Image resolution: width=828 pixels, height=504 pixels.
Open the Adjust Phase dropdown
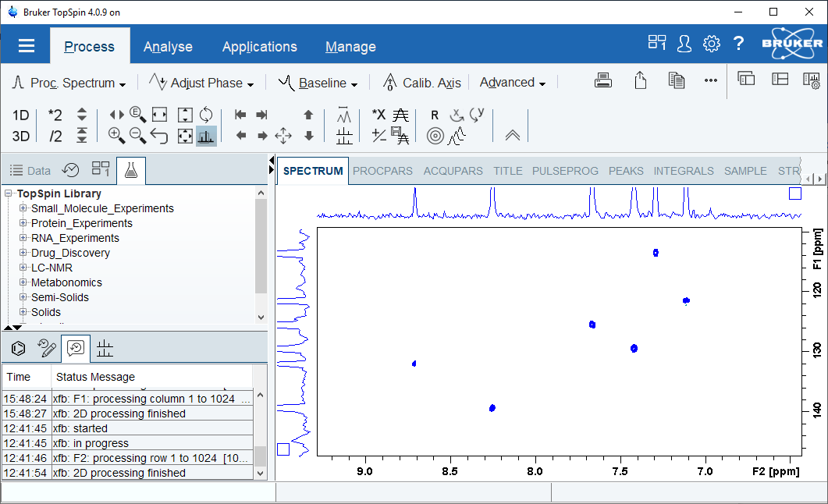[x=201, y=82]
